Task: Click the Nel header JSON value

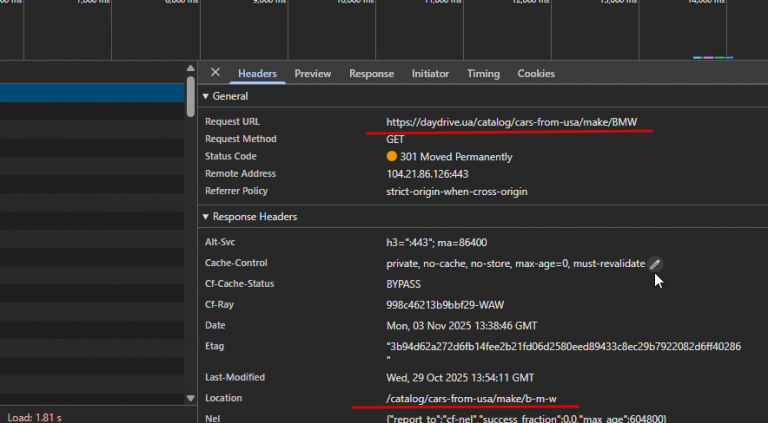Action: 526,419
